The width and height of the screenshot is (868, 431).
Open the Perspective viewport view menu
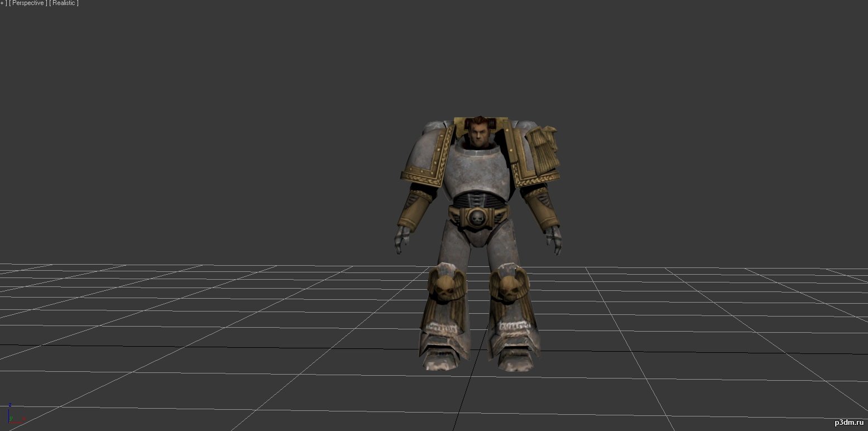coord(28,3)
